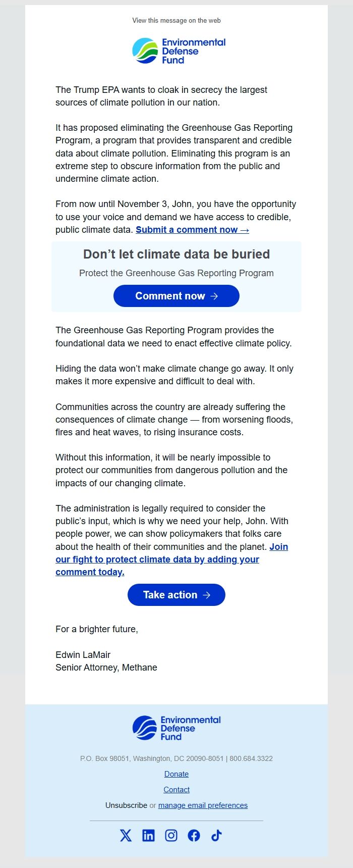Open the Donate link
The height and width of the screenshot is (868, 353).
click(176, 774)
